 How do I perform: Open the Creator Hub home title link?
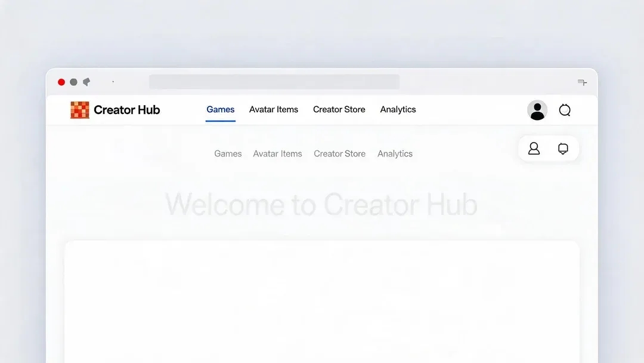pos(126,110)
